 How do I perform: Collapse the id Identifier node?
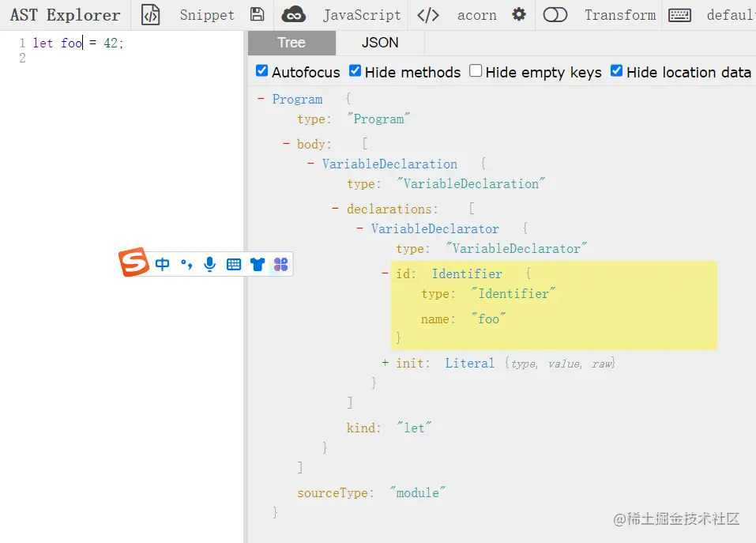(385, 273)
